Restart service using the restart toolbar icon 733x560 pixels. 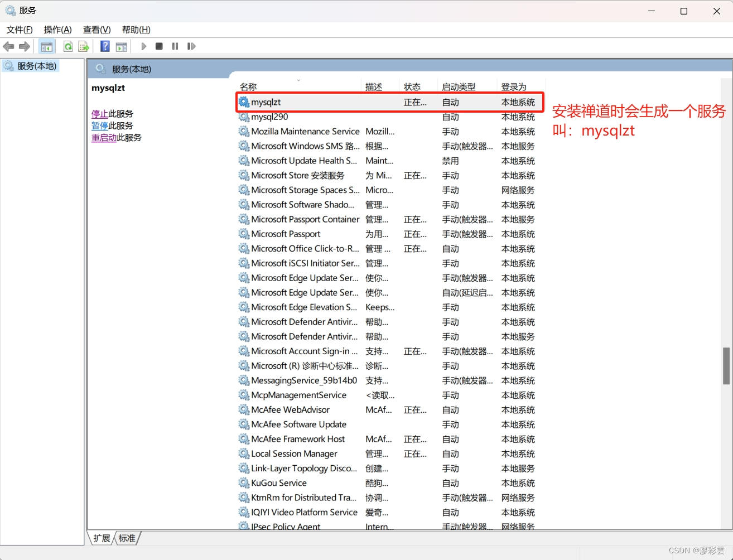191,46
